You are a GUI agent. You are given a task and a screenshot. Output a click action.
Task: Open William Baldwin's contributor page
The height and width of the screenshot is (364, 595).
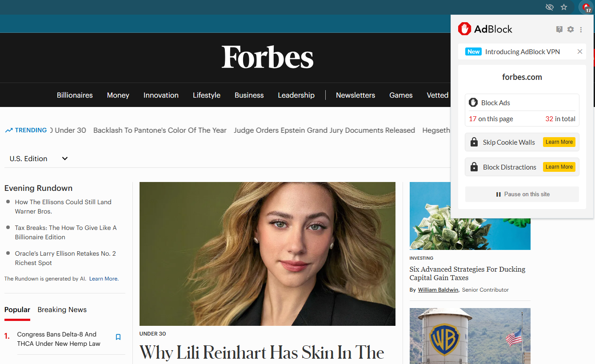pos(438,289)
